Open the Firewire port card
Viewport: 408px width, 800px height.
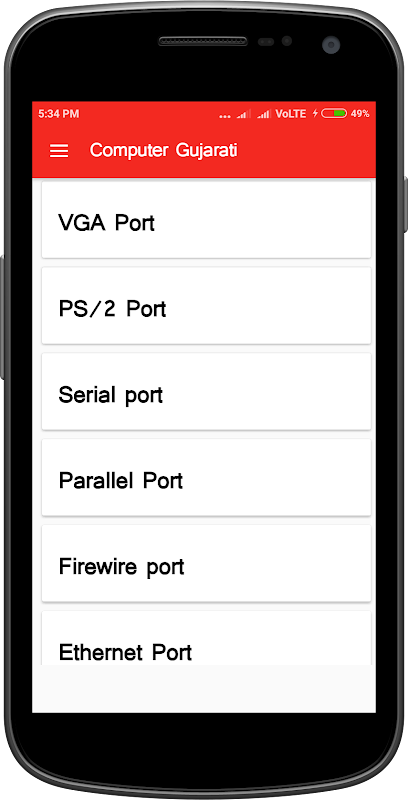pos(206,563)
